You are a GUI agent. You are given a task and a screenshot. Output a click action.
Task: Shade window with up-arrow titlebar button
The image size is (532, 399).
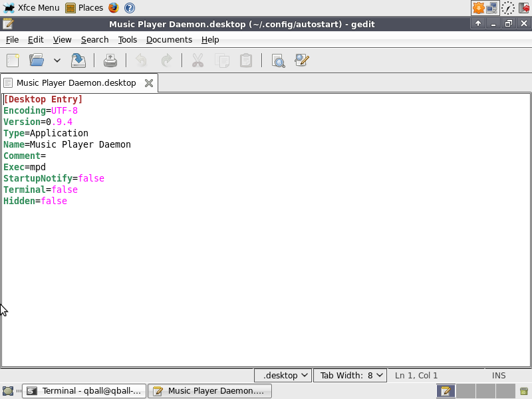(x=478, y=23)
